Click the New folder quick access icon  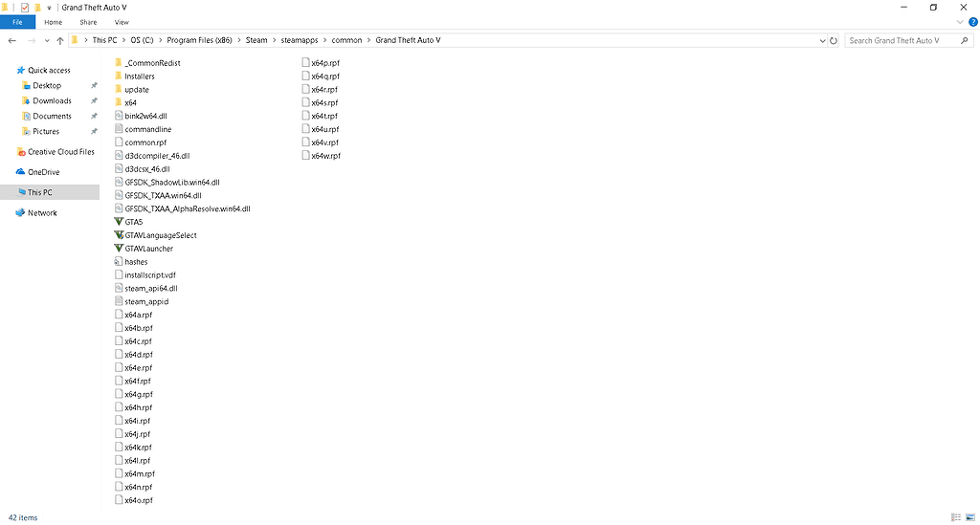(x=37, y=8)
